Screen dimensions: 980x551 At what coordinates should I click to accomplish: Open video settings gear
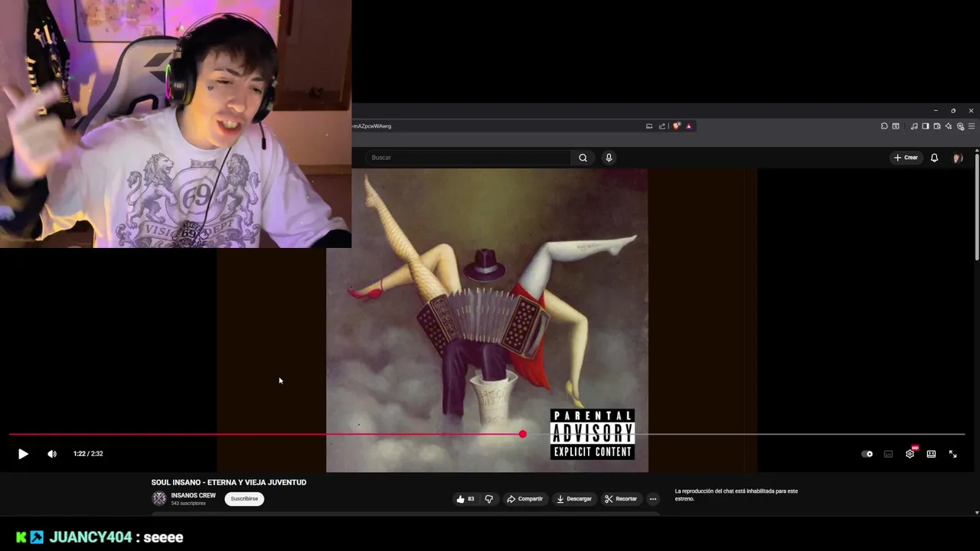click(910, 454)
